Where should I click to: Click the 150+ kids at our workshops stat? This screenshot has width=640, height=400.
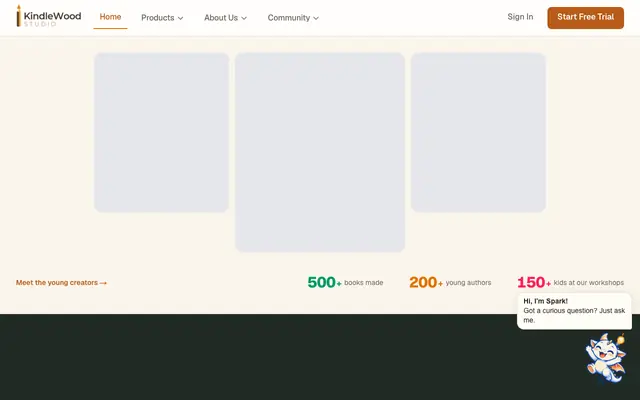click(570, 282)
